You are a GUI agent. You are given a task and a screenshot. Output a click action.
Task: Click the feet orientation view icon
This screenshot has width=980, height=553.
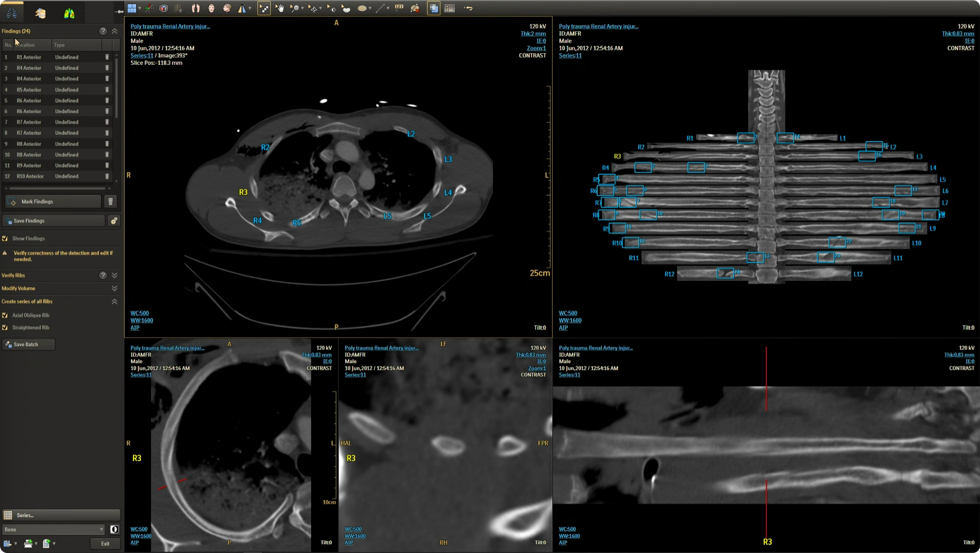195,8
